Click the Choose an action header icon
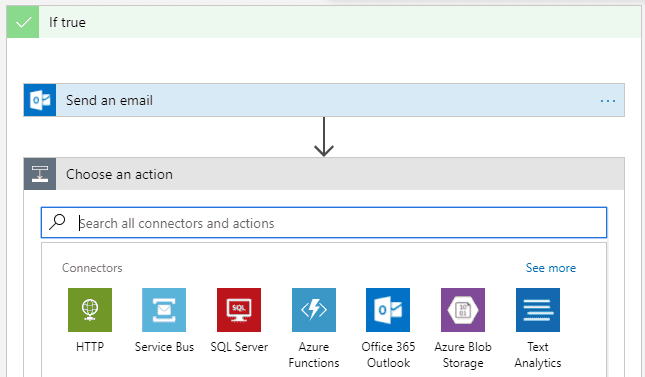Image resolution: width=645 pixels, height=377 pixels. click(x=40, y=174)
